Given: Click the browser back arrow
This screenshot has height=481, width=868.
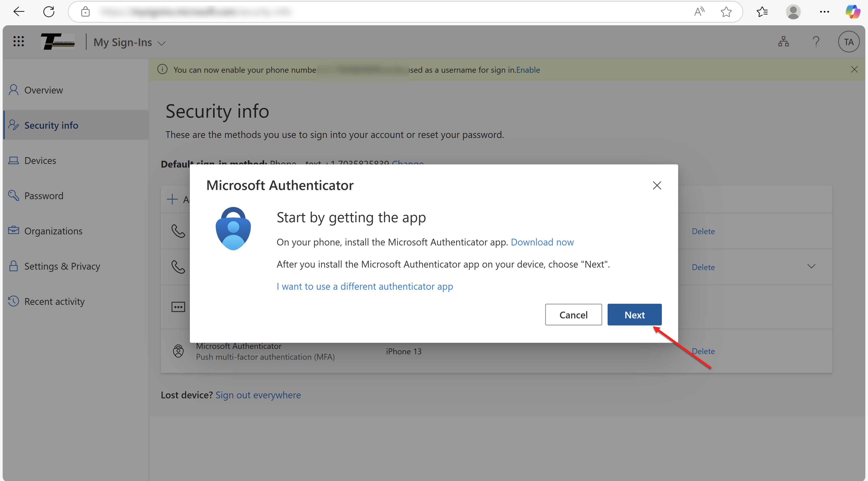Looking at the screenshot, I should pos(19,12).
